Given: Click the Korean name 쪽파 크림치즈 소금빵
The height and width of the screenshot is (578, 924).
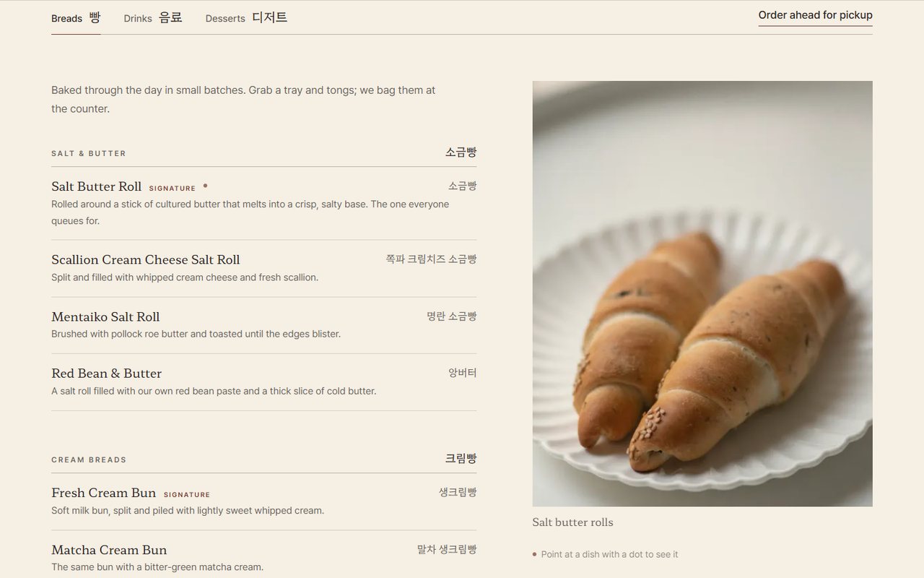Looking at the screenshot, I should pos(431,259).
